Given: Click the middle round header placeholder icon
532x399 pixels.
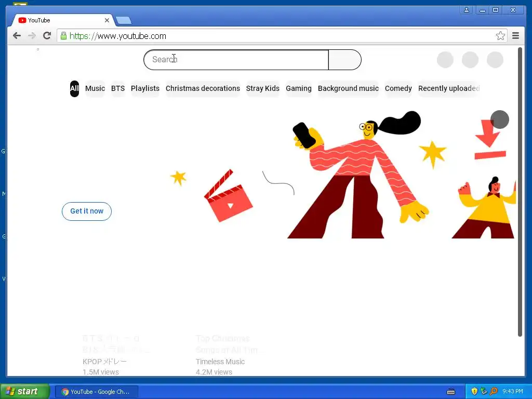Looking at the screenshot, I should [x=470, y=60].
